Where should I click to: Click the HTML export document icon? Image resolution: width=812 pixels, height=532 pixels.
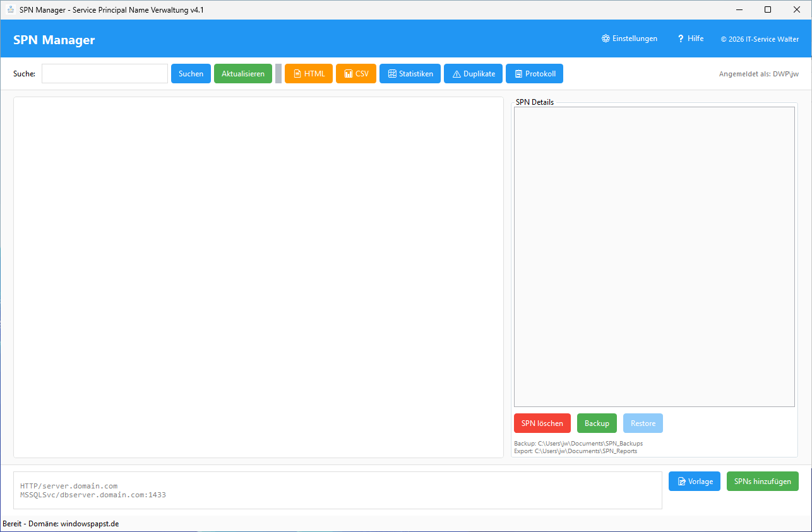tap(297, 74)
